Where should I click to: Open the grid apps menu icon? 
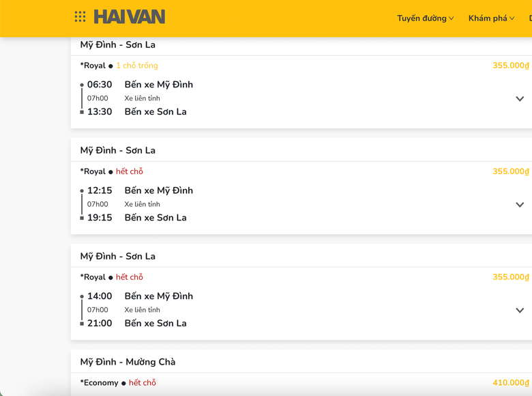coord(80,17)
